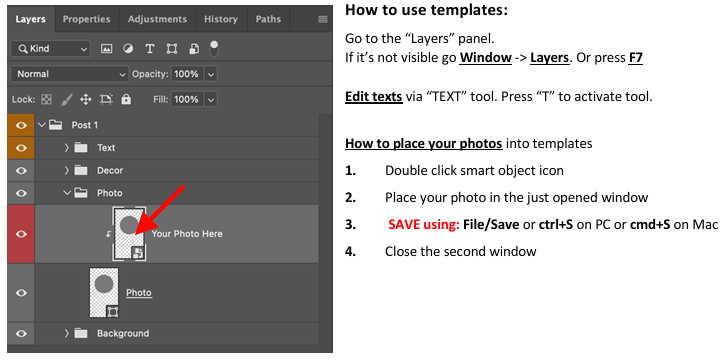Filter for adjustment layers icon
The image size is (725, 360).
129,49
